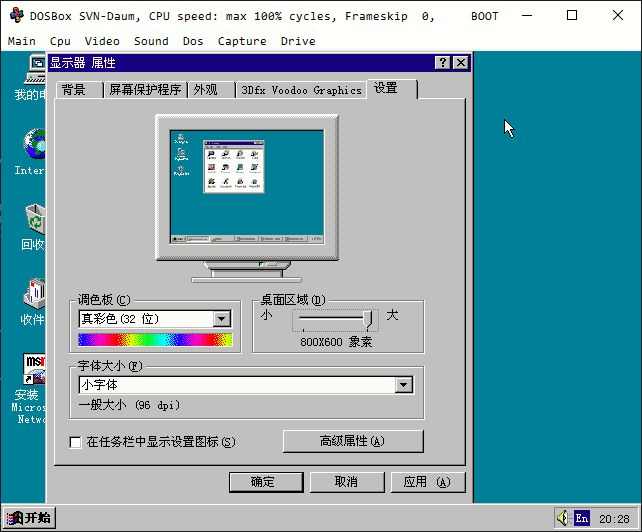Screen dimensions: 642x532
Task: Switch to the 屏幕保护程序 tab
Action: tap(145, 90)
